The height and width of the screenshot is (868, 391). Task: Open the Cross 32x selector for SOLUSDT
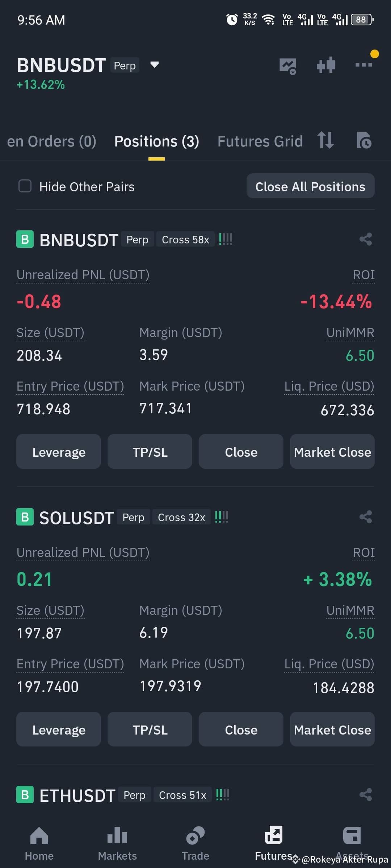click(181, 517)
